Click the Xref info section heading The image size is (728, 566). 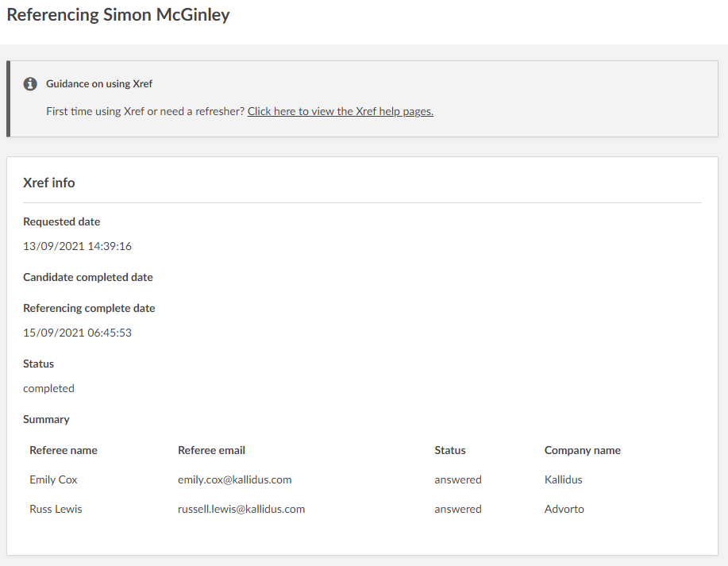click(49, 183)
